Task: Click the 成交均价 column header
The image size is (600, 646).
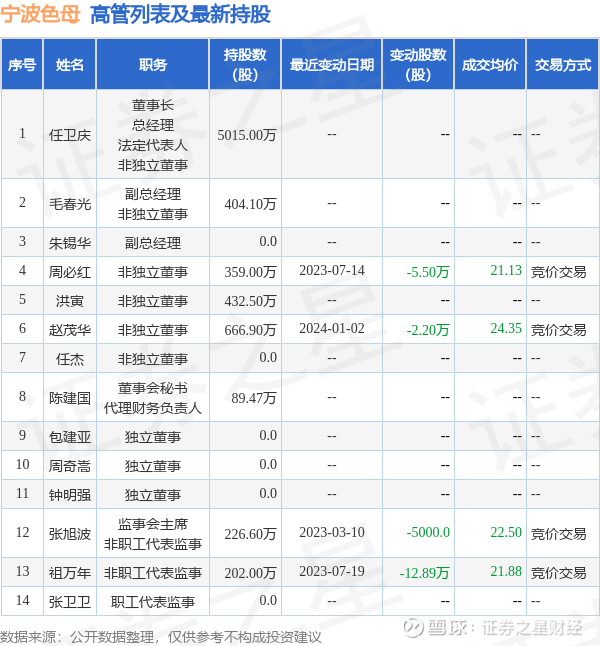Action: click(490, 65)
